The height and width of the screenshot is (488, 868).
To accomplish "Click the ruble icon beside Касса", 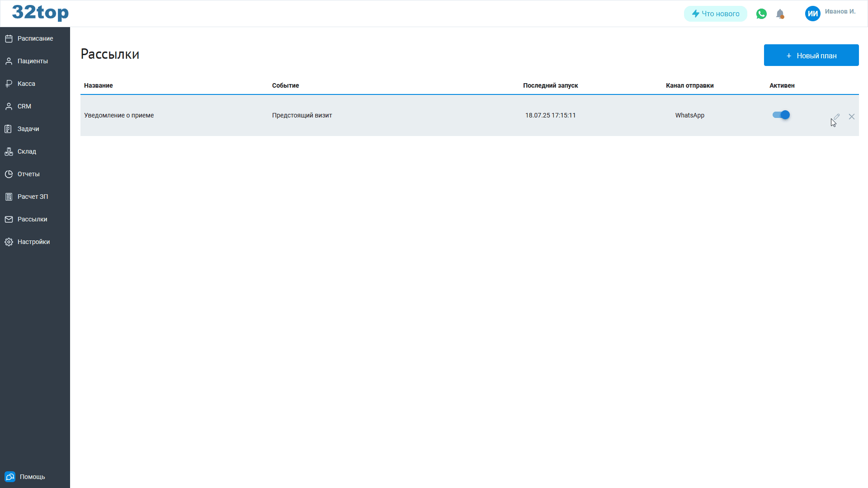I will click(x=9, y=84).
